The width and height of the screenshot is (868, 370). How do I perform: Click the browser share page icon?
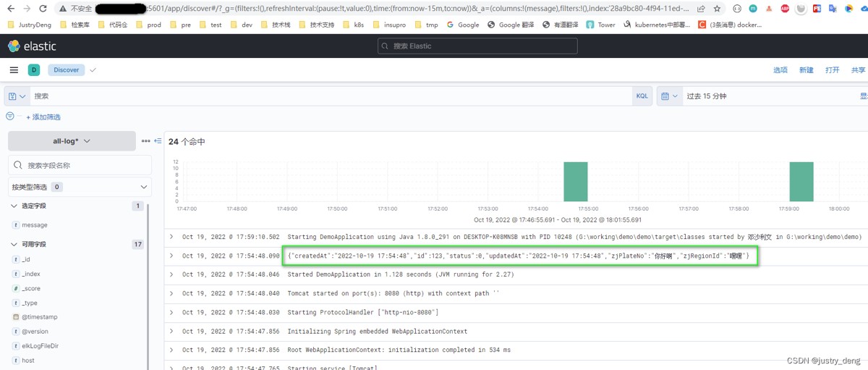[702, 9]
